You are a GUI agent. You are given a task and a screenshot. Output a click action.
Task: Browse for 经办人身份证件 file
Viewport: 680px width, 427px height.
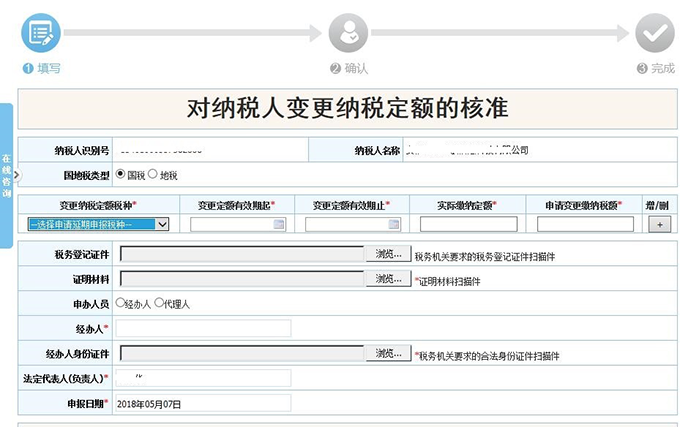[389, 353]
